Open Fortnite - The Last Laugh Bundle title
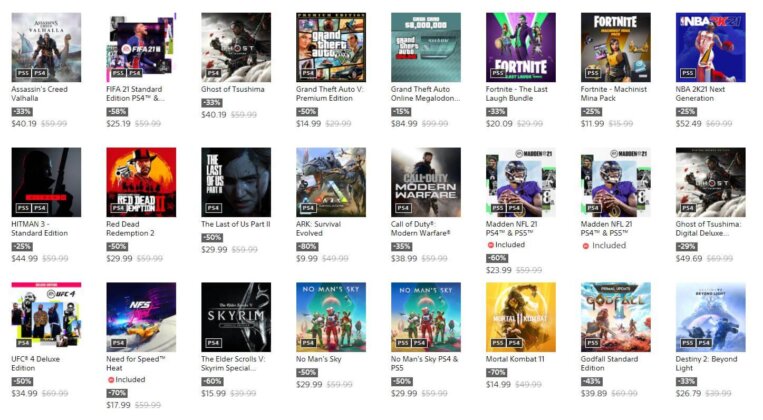Image resolution: width=763 pixels, height=420 pixels. tap(516, 93)
